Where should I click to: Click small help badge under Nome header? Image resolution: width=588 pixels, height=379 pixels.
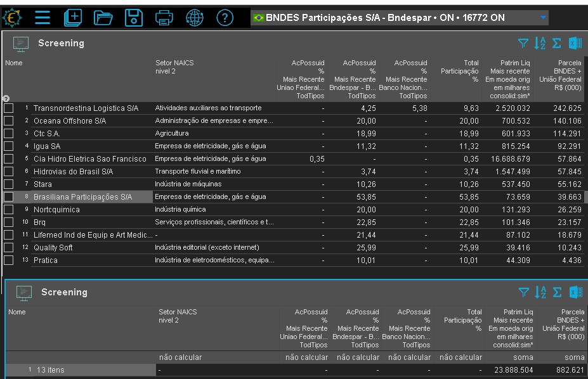(6, 98)
